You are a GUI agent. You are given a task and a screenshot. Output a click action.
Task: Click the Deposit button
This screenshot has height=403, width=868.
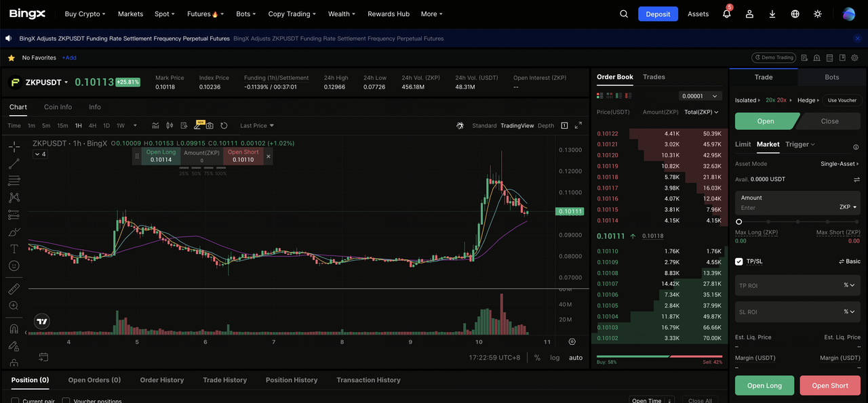[658, 14]
